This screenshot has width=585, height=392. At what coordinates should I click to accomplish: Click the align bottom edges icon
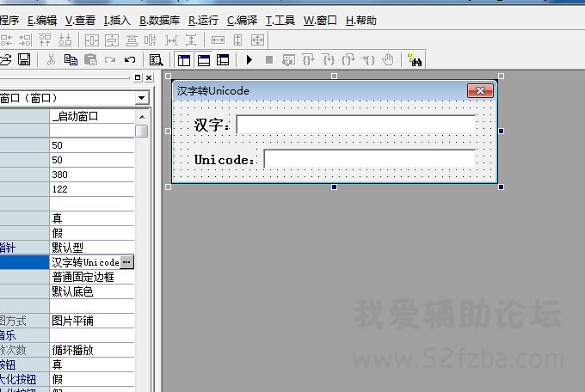point(65,40)
